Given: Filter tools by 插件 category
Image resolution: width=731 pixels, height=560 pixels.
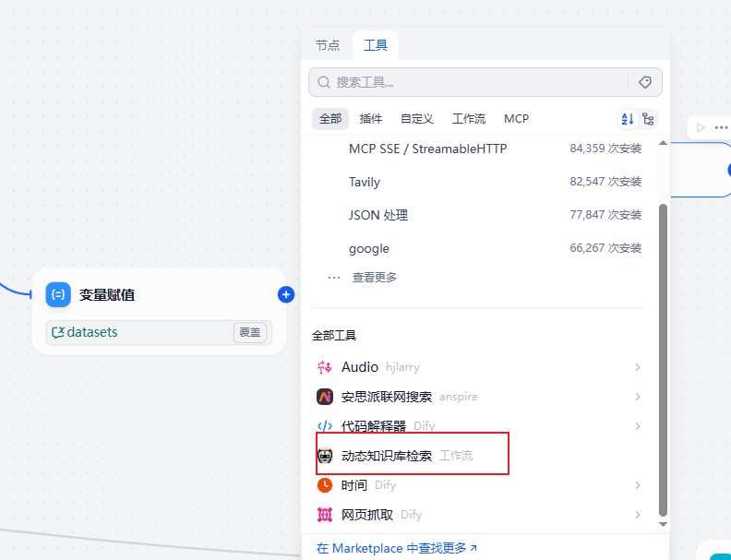Looking at the screenshot, I should click(371, 119).
